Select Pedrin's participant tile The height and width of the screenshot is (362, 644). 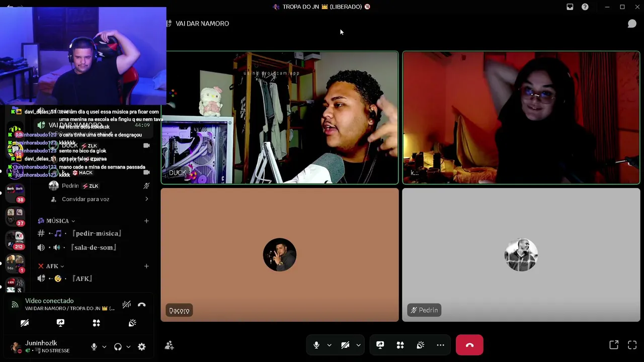[x=521, y=255]
